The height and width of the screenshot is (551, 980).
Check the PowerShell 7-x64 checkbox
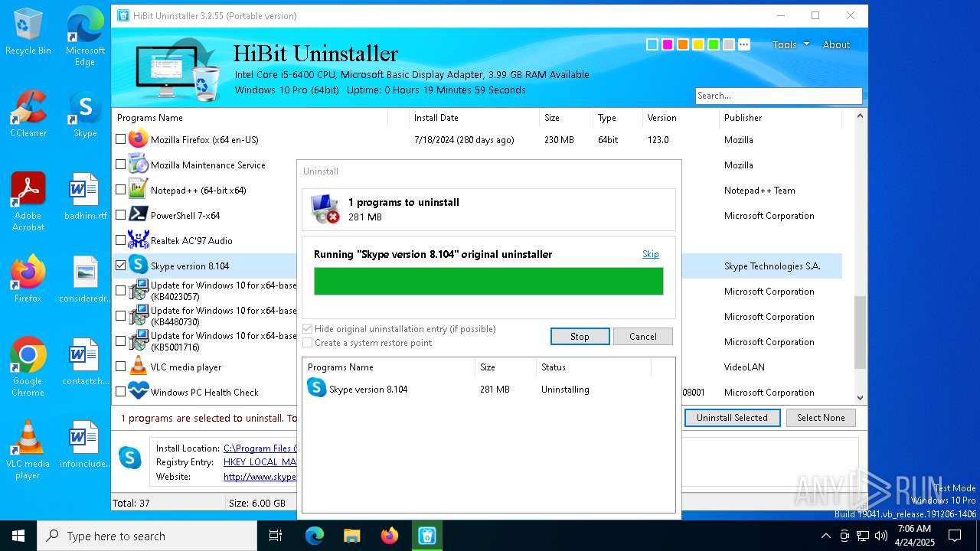(x=120, y=215)
